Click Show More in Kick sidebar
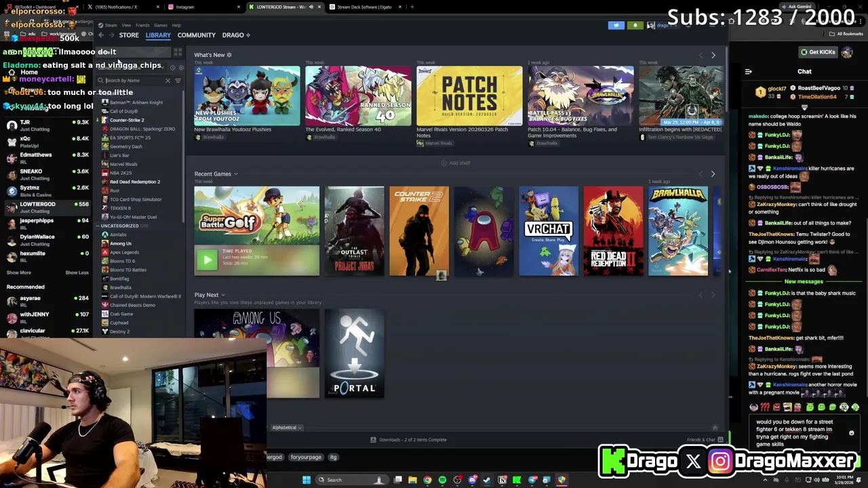 click(19, 272)
